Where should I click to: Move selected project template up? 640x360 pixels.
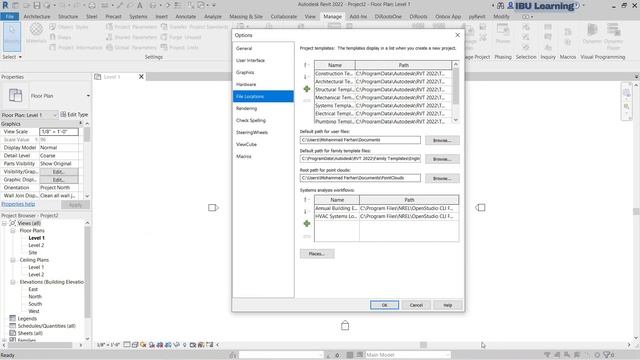pos(305,65)
